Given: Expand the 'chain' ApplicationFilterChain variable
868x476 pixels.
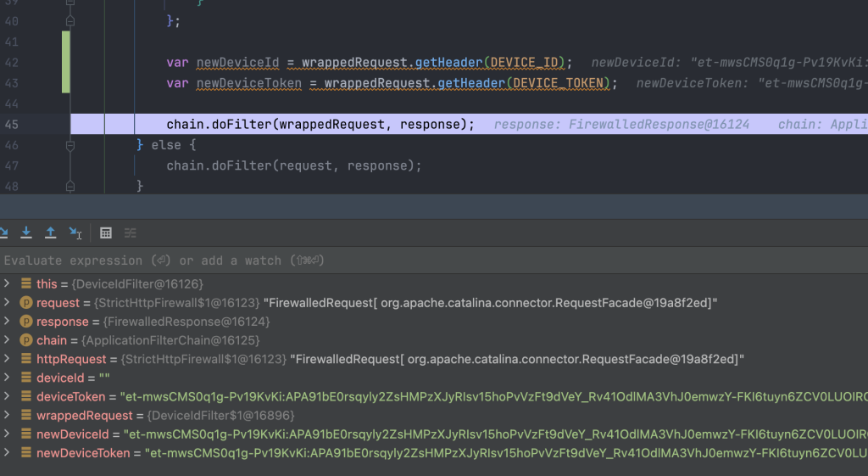Looking at the screenshot, I should pos(7,340).
